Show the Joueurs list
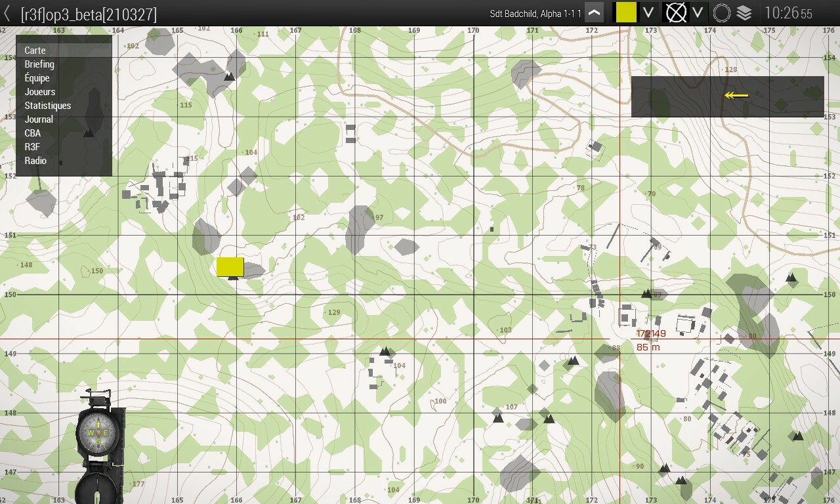 point(40,92)
